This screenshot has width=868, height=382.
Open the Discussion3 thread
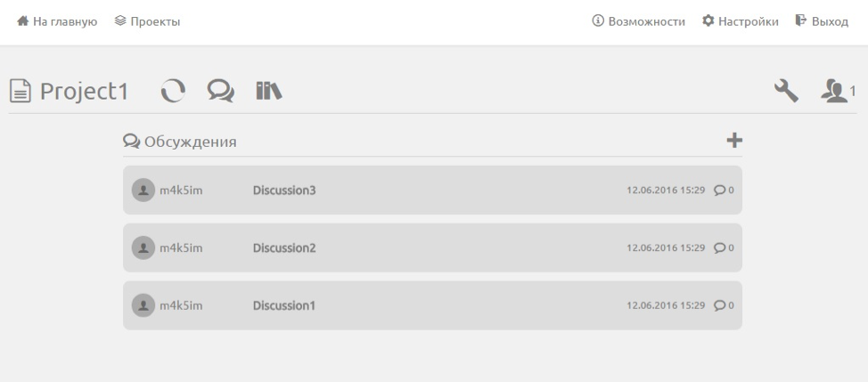pos(284,191)
